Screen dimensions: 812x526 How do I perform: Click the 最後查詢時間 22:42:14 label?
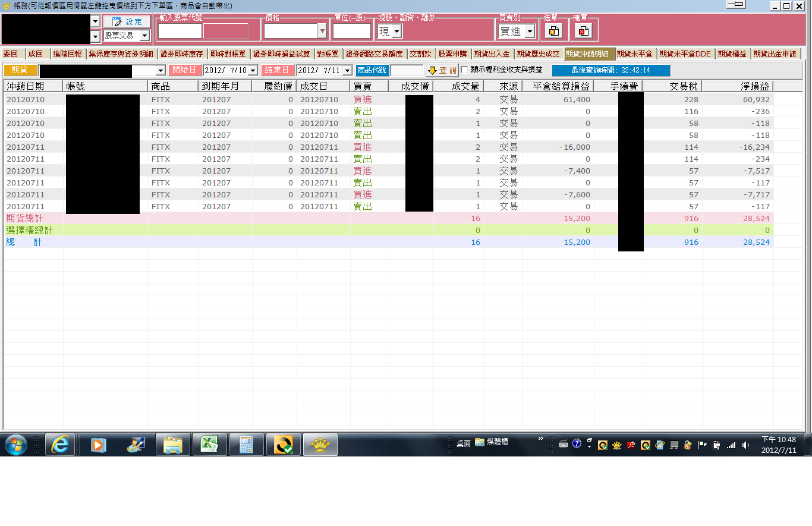click(x=610, y=70)
